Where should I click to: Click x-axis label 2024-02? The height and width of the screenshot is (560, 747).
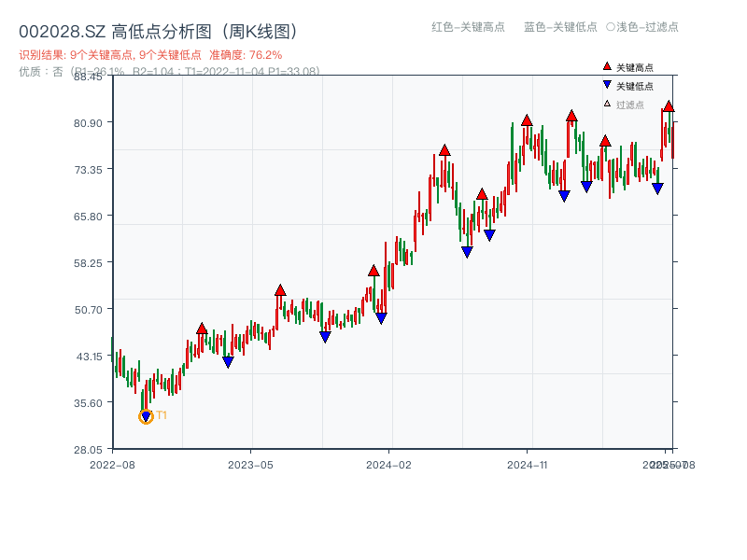pyautogui.click(x=388, y=465)
